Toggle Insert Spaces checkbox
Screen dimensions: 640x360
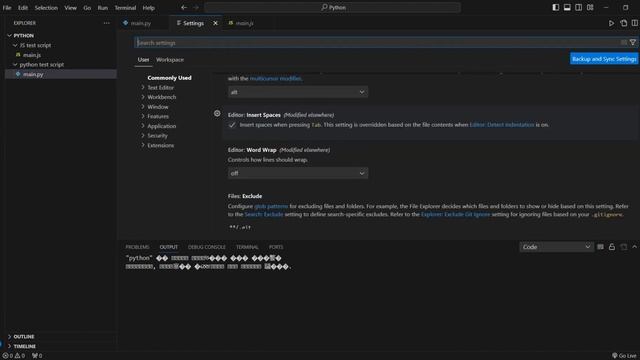point(232,125)
